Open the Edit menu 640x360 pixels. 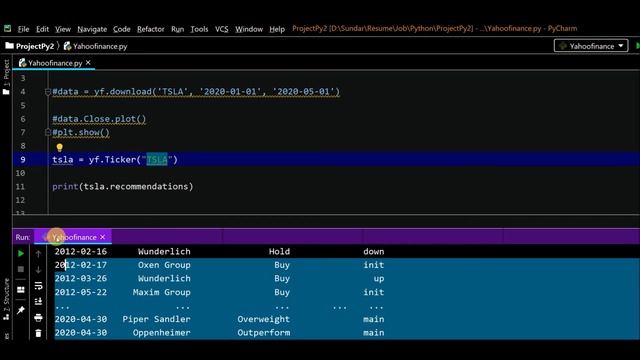click(x=42, y=29)
